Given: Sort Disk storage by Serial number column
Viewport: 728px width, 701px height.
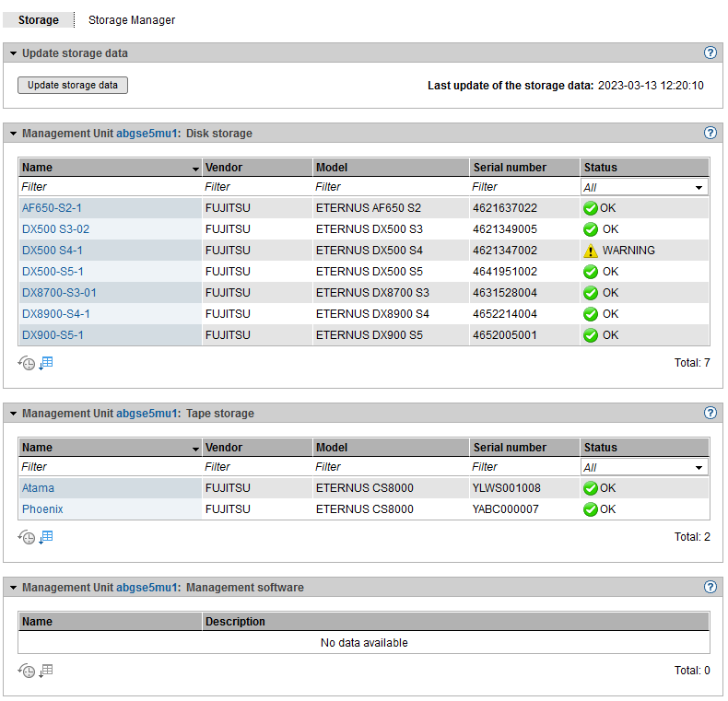Looking at the screenshot, I should pos(510,168).
